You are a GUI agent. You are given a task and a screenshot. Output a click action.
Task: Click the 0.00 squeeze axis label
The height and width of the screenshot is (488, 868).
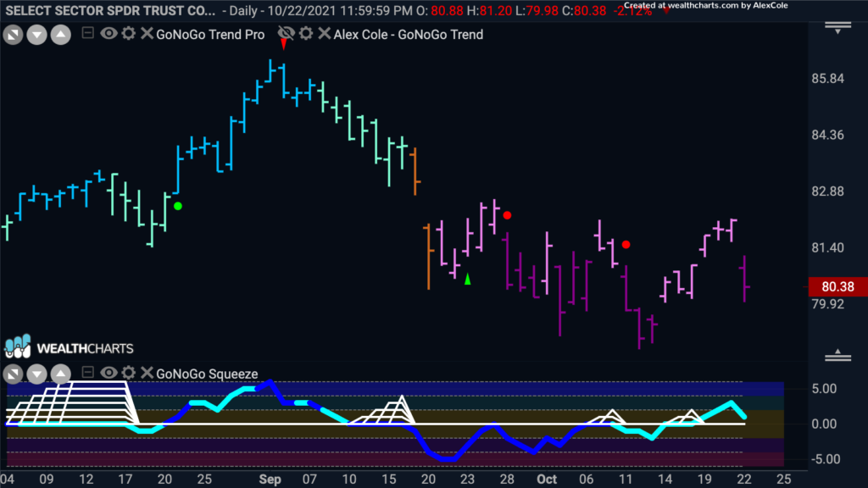click(x=825, y=424)
